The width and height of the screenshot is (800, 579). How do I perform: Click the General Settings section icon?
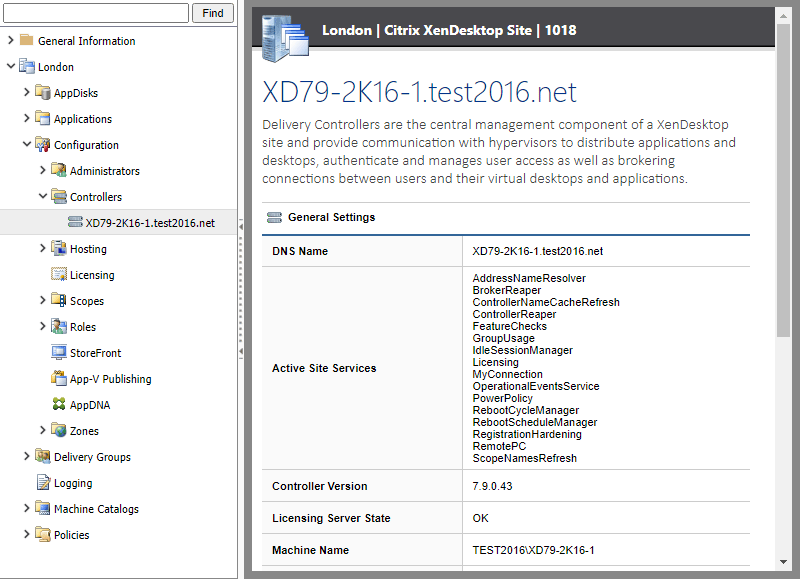274,217
